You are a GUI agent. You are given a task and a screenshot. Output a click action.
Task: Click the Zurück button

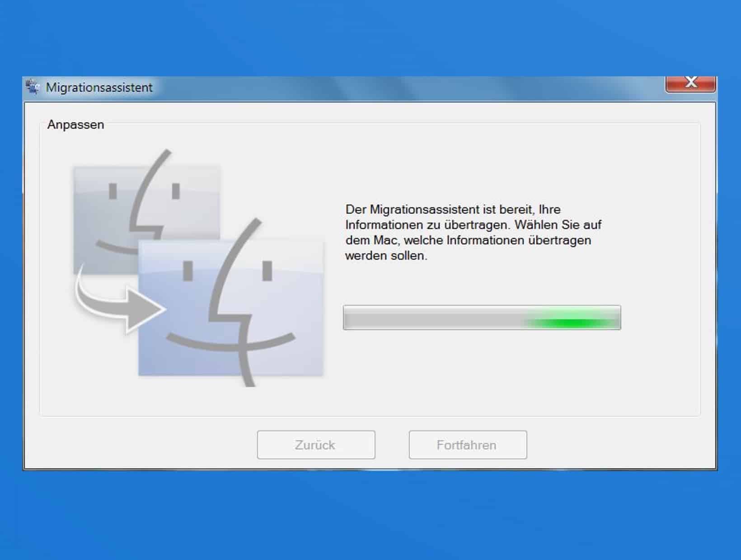[x=316, y=445]
